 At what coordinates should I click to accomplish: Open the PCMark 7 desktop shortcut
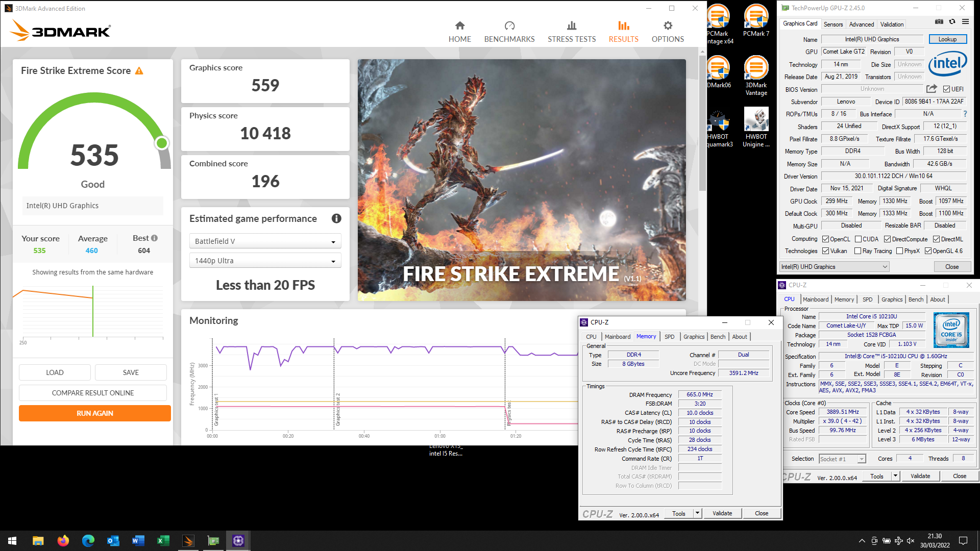pyautogui.click(x=756, y=20)
